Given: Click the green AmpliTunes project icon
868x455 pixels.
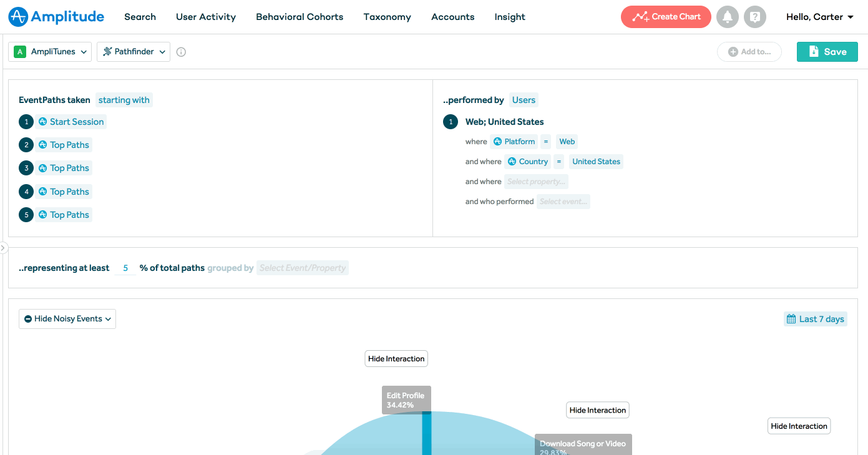Looking at the screenshot, I should pyautogui.click(x=20, y=52).
